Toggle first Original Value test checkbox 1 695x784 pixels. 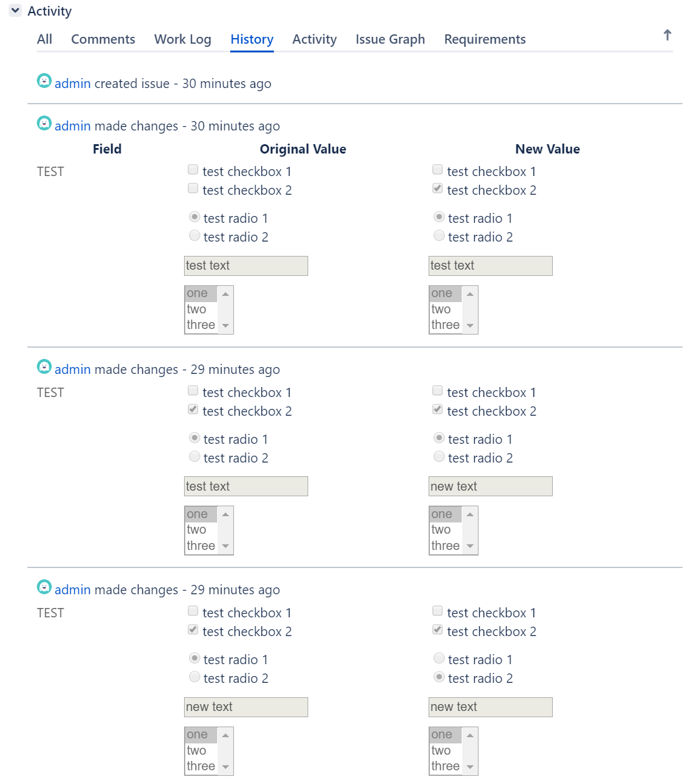tap(193, 170)
